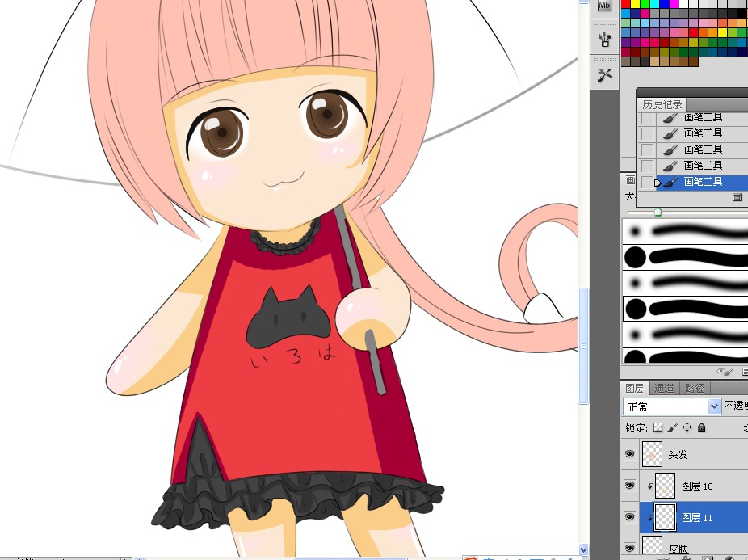The image size is (748, 560).
Task: Switch to the 路径 tab
Action: point(695,388)
